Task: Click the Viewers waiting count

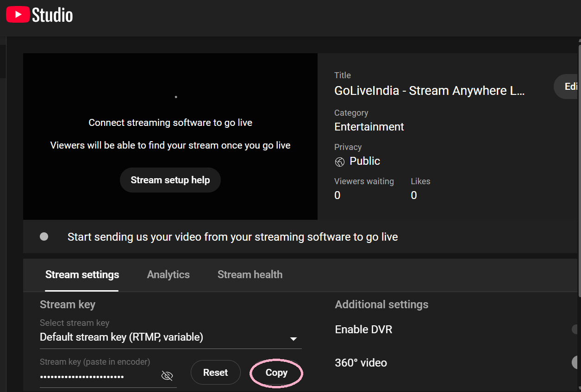Action: pos(337,195)
